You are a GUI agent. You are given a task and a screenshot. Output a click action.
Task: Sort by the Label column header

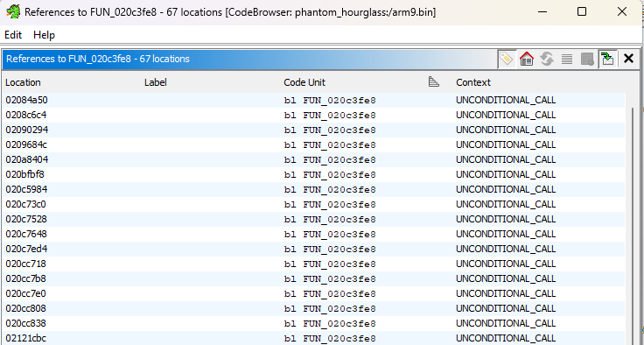coord(155,82)
